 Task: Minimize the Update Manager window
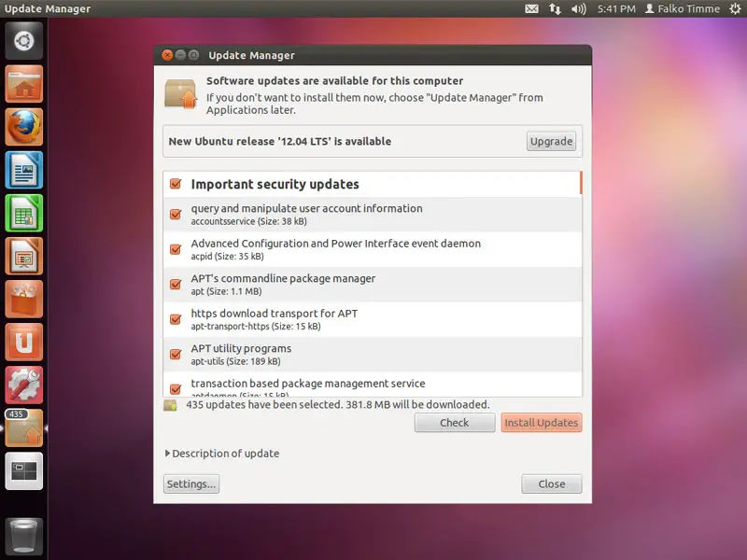tap(180, 55)
